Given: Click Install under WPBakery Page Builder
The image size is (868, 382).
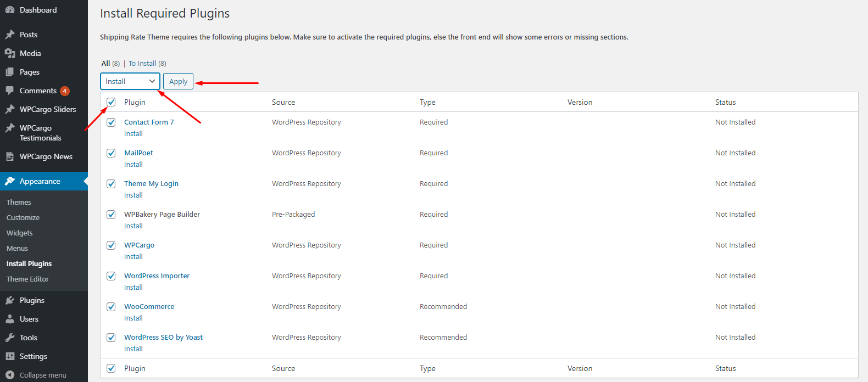Looking at the screenshot, I should [133, 226].
